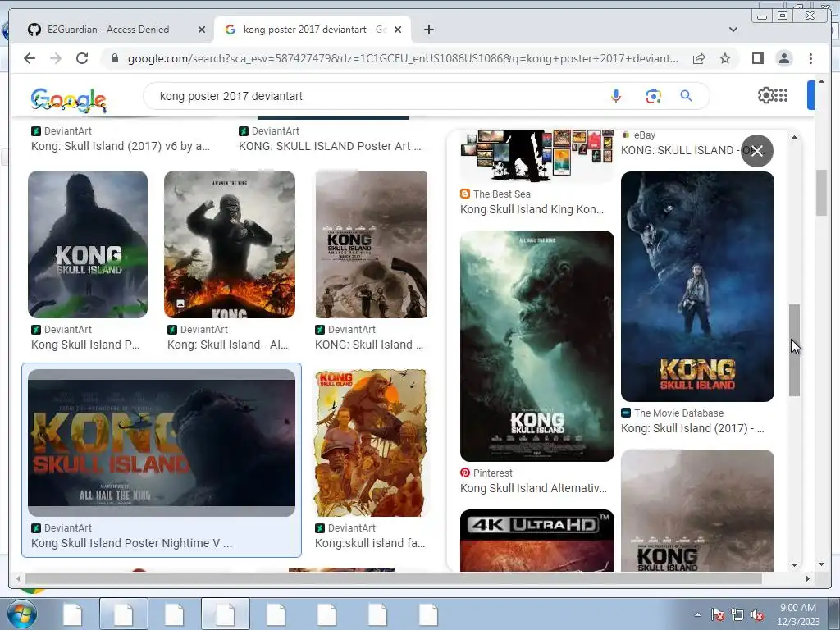Open Kong Skull Island King Kon... link
Image resolution: width=840 pixels, height=630 pixels.
click(x=532, y=209)
